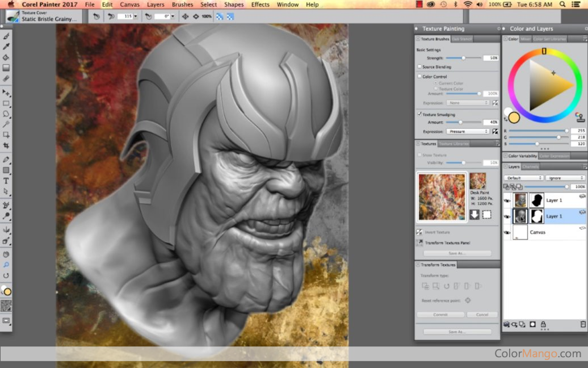588x368 pixels.
Task: Delete layer with trash icon
Action: 583,324
